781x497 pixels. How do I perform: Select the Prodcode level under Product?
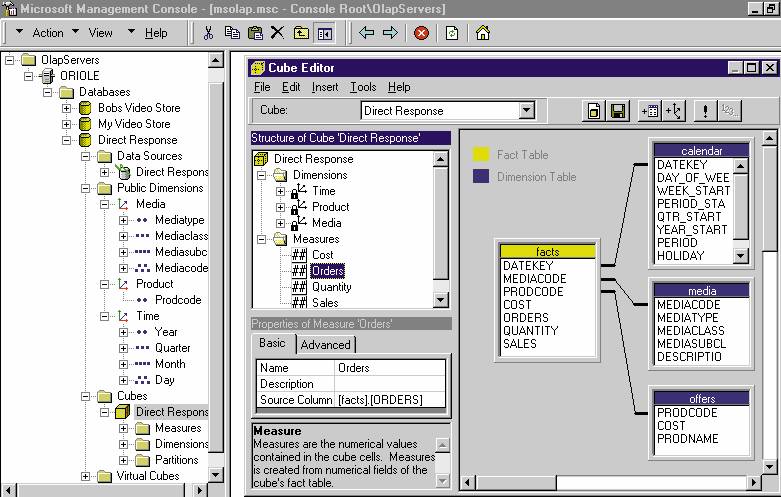[x=178, y=300]
